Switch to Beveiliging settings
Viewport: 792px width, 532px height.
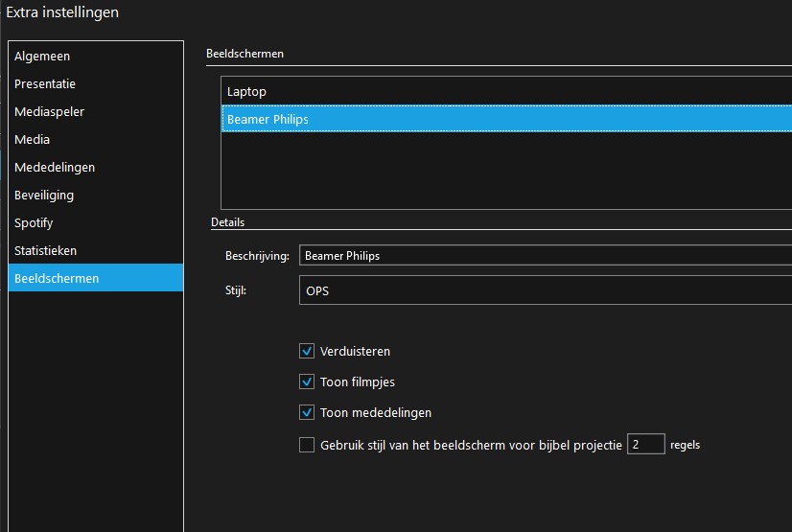tap(96, 195)
